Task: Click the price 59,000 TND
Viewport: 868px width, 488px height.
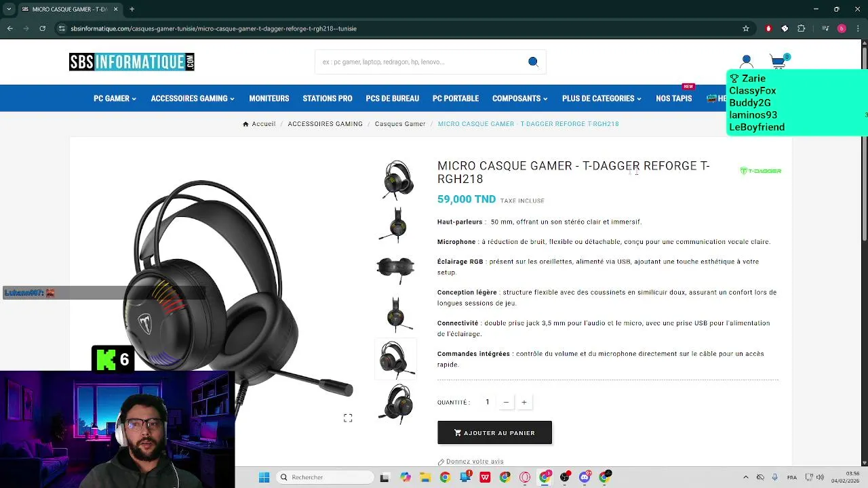Action: coord(467,199)
